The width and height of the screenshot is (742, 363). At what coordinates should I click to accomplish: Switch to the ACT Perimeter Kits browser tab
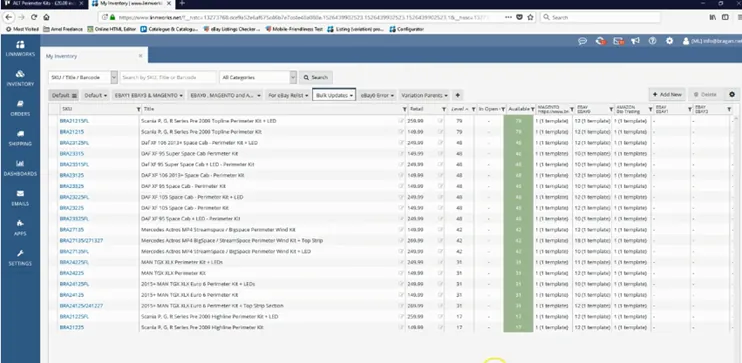click(x=43, y=4)
